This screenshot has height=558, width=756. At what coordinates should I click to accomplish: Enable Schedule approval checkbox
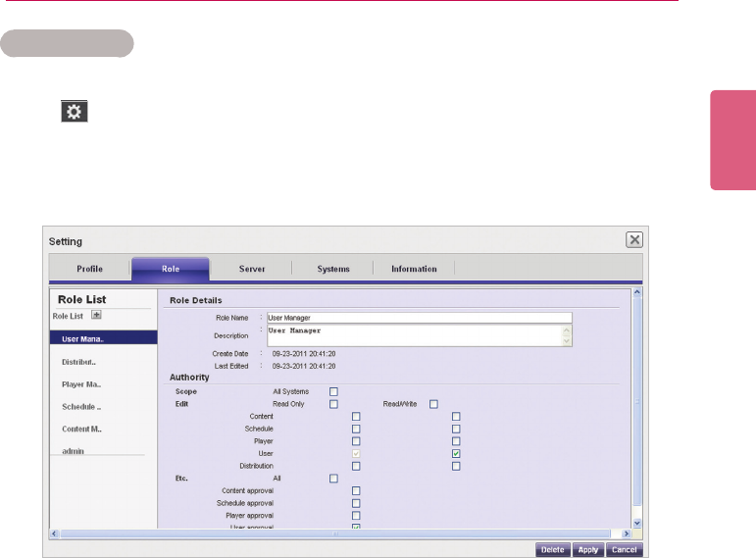tap(356, 503)
